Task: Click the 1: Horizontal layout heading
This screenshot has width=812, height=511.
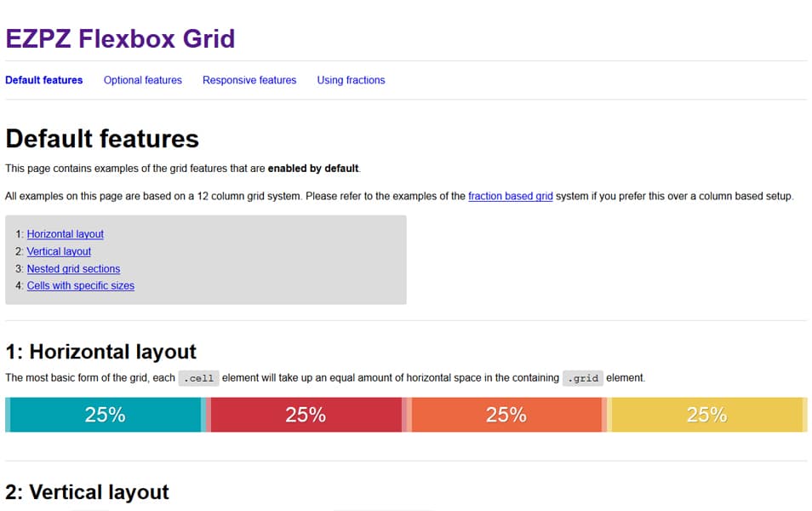Action: (x=101, y=352)
